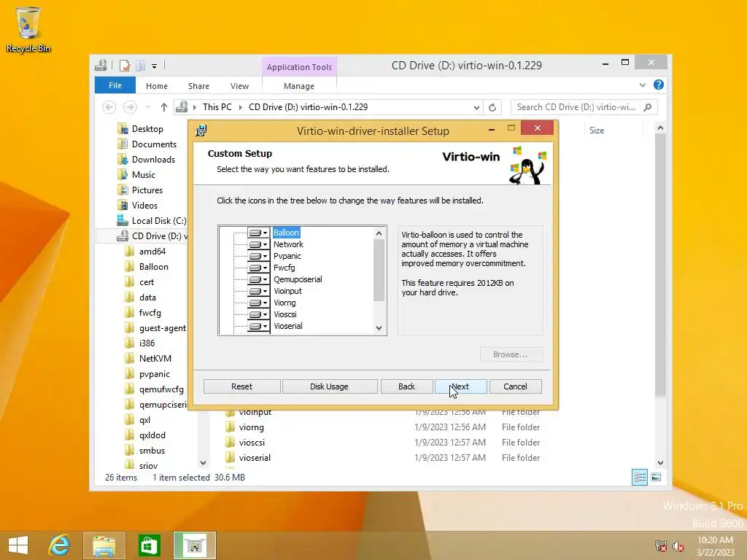
Task: Select the Pvpanic feature in tree
Action: tap(287, 256)
